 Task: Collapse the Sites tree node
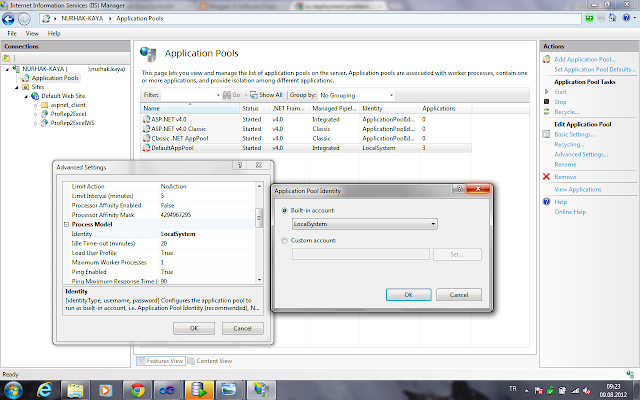(x=17, y=87)
